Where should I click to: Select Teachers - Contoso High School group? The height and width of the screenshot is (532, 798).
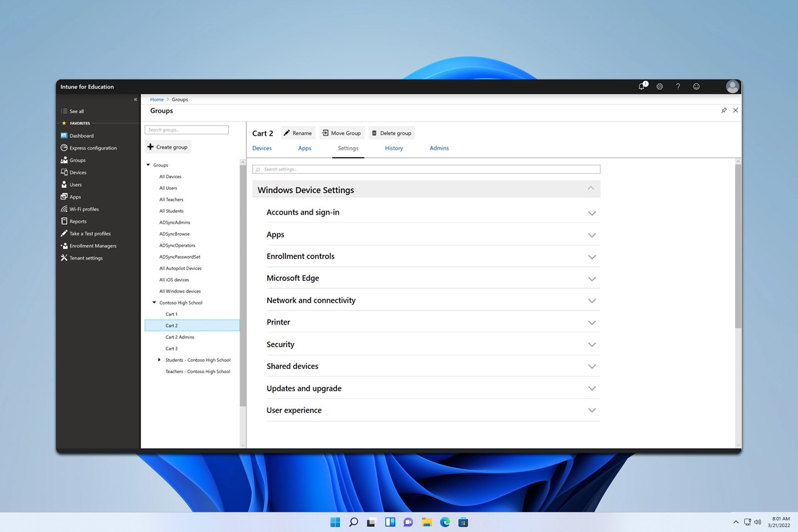[198, 372]
